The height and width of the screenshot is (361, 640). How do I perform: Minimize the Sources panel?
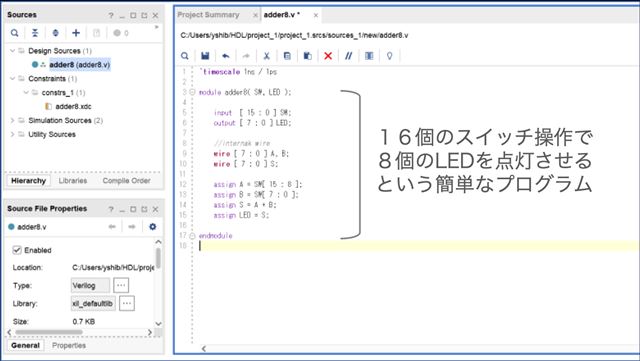122,16
